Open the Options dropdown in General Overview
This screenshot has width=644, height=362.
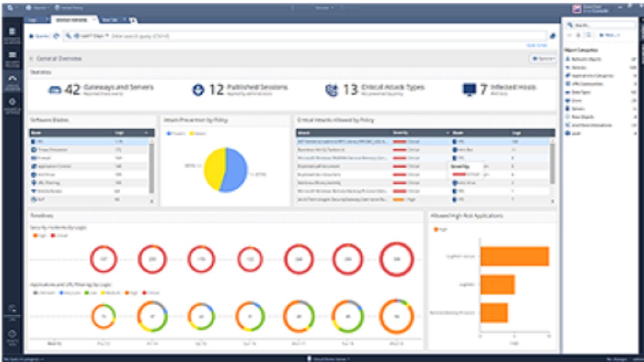[542, 59]
